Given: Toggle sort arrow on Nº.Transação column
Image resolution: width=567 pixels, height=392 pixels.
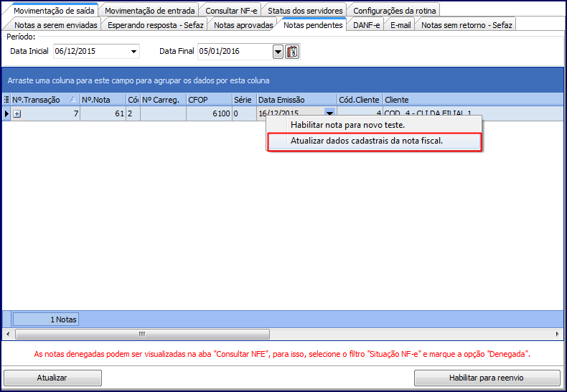Looking at the screenshot, I should [x=73, y=100].
